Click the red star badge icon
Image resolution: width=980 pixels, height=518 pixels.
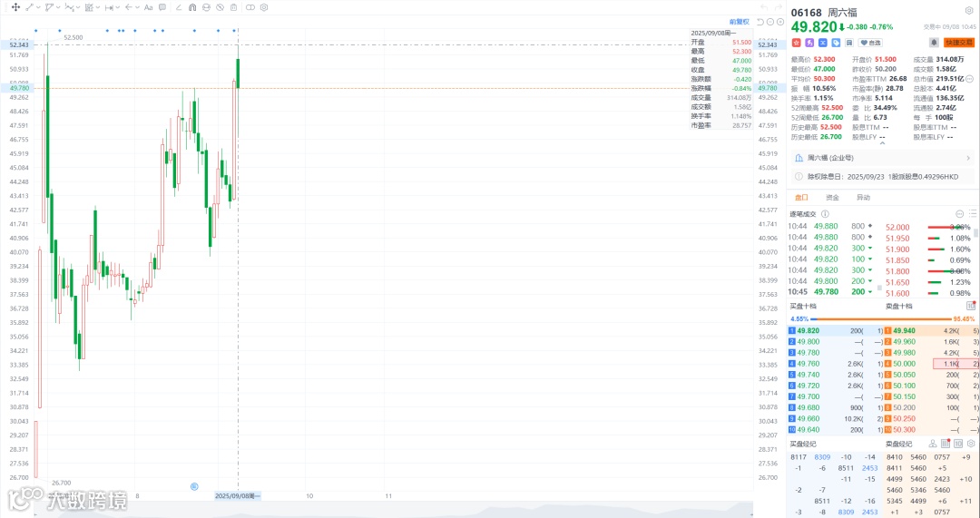[x=797, y=43]
